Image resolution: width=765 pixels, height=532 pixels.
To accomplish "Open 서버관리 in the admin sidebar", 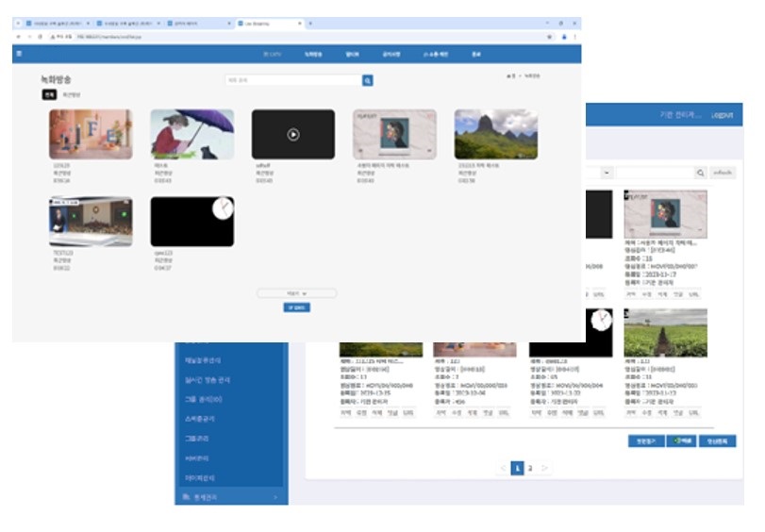I will (196, 458).
